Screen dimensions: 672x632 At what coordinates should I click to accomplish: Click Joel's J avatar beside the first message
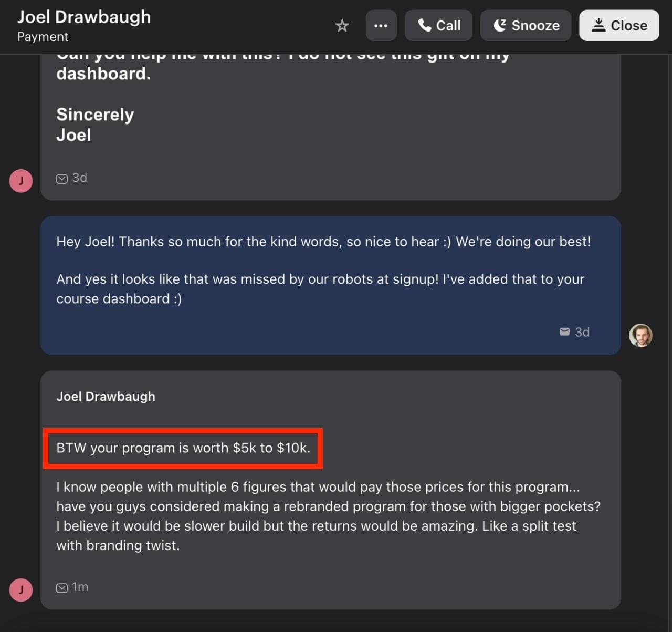pos(21,181)
